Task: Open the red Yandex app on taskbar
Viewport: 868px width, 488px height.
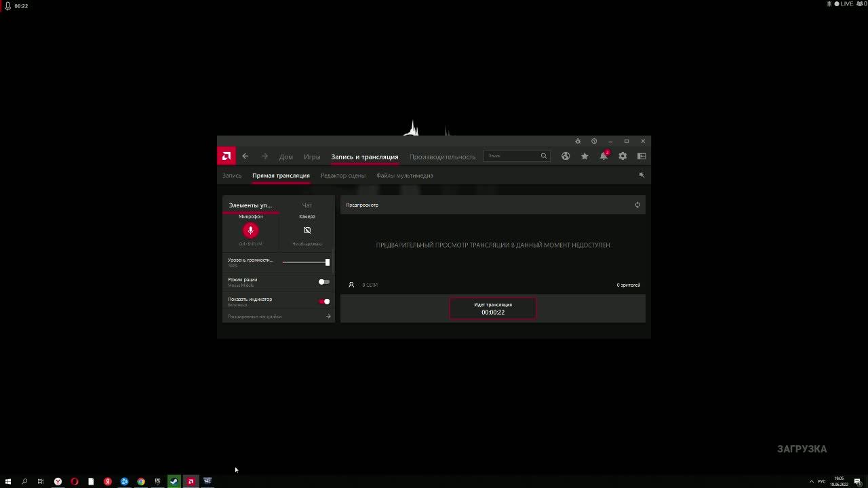Action: (x=108, y=481)
